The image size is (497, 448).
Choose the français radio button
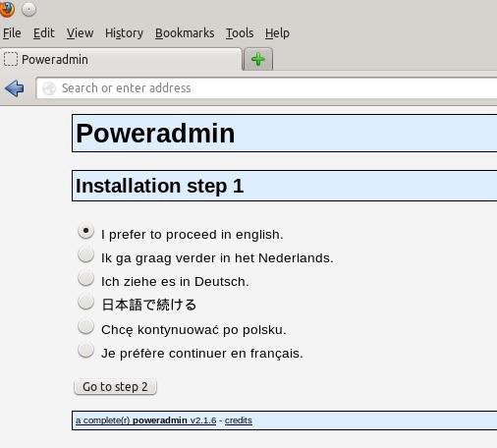pyautogui.click(x=85, y=350)
